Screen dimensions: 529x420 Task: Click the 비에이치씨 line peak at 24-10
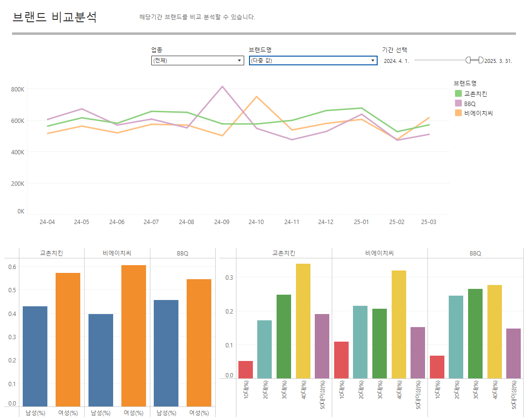coord(257,97)
